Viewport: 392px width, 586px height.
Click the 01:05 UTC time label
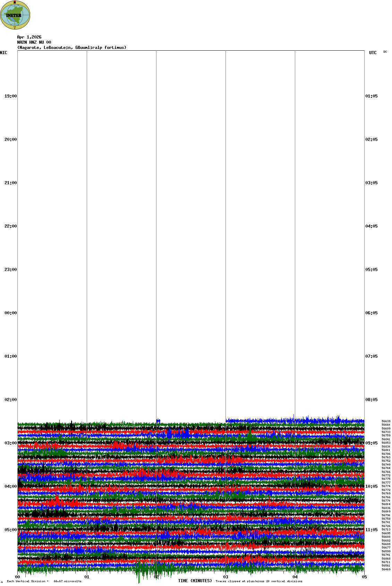[x=372, y=96]
